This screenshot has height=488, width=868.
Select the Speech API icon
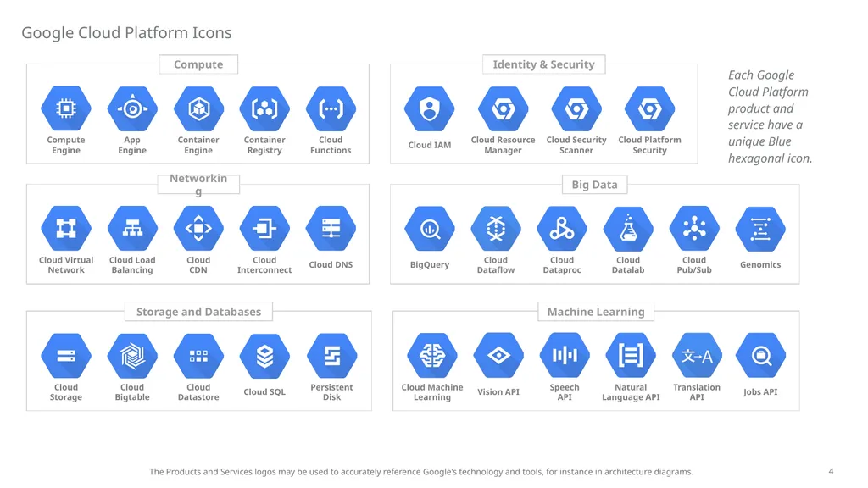point(565,355)
